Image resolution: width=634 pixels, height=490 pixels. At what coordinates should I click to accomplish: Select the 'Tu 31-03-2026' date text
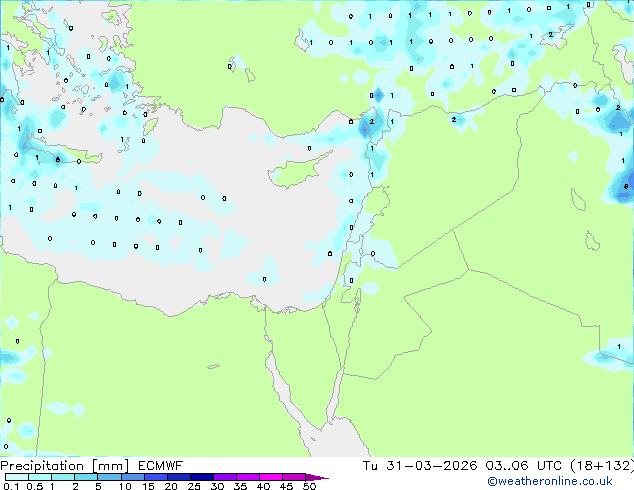[x=420, y=466]
